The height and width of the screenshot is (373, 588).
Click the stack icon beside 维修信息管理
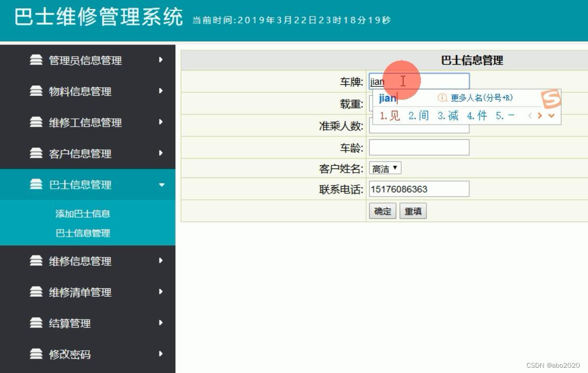(x=36, y=261)
